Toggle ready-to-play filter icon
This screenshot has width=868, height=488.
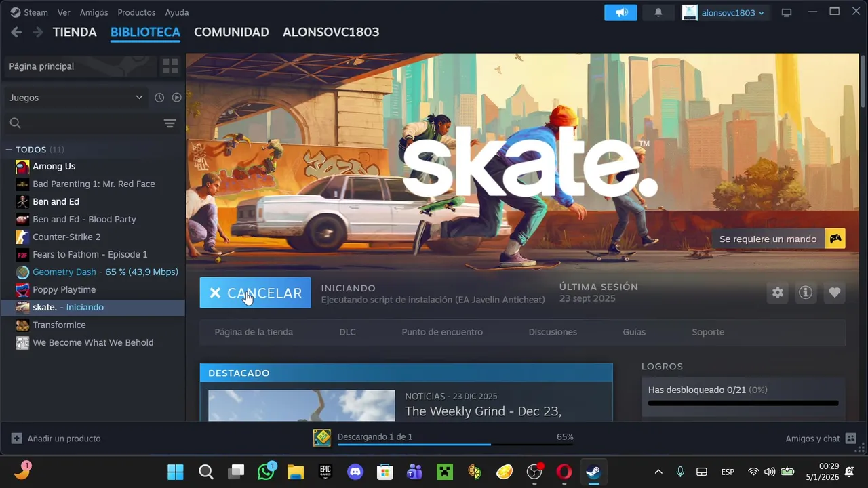tap(176, 98)
